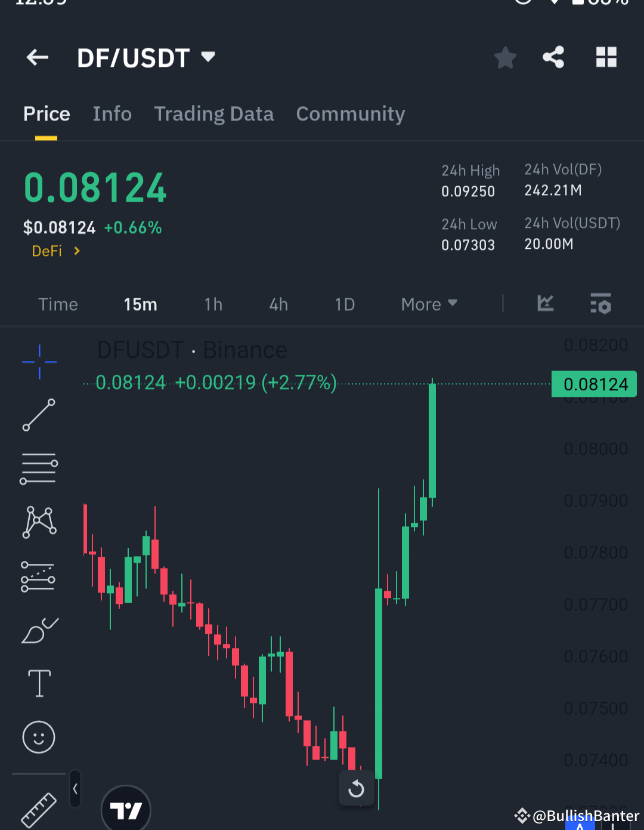Select the horizontal lines drawing tool
Viewport: 644px width, 830px height.
click(x=39, y=468)
